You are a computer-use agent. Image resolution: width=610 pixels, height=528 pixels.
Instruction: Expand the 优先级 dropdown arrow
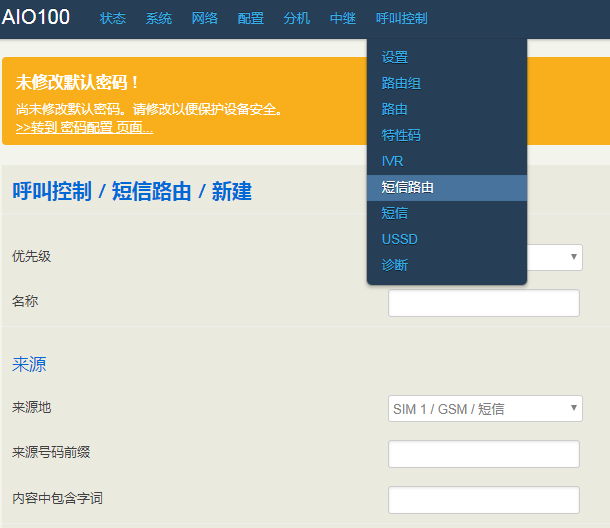[x=573, y=257]
